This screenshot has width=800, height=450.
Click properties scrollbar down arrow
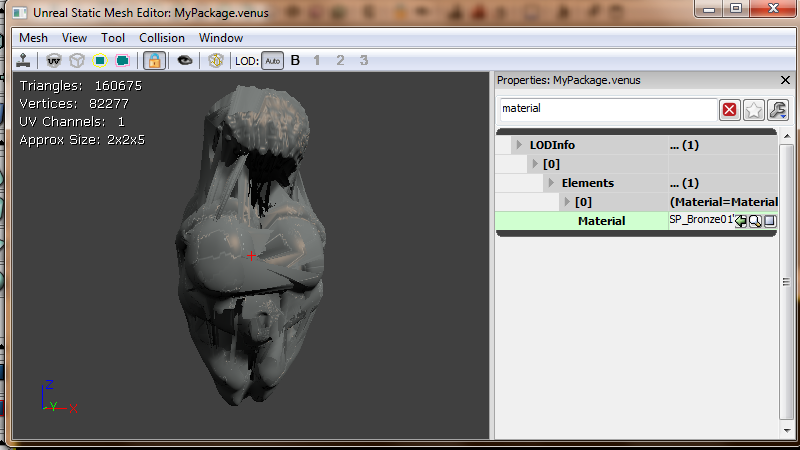(787, 431)
